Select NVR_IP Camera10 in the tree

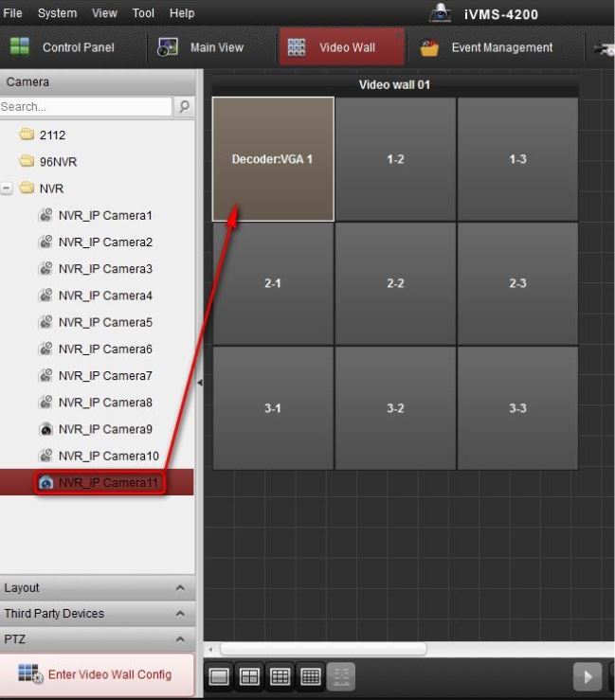(x=109, y=456)
